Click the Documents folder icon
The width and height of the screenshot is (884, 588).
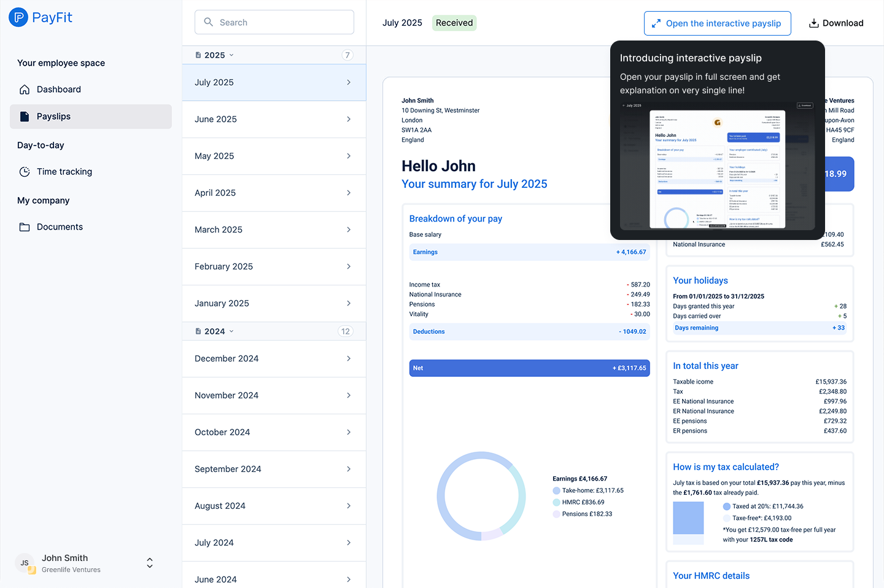click(25, 227)
